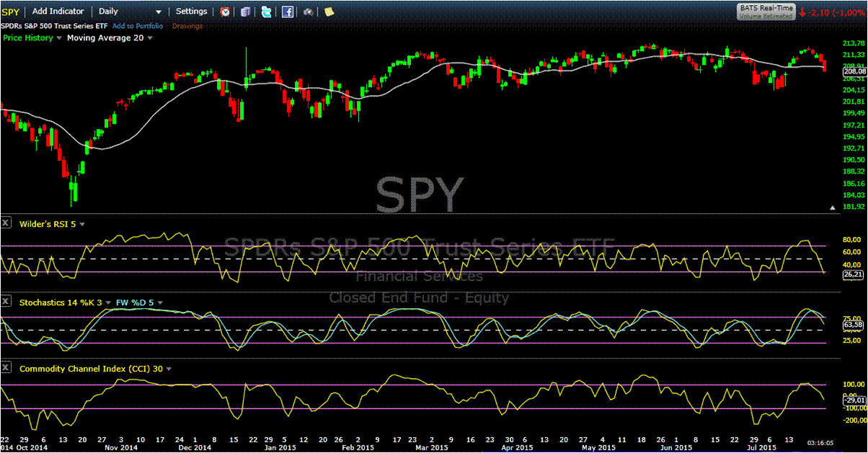Click the -2,10 (-1,00%) price change
868x453 pixels.
click(837, 12)
